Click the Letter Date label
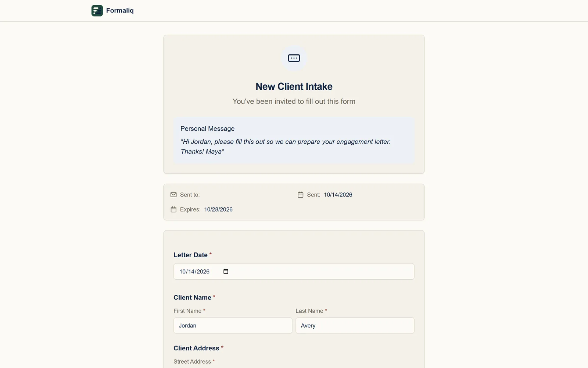The height and width of the screenshot is (368, 588). tap(190, 255)
